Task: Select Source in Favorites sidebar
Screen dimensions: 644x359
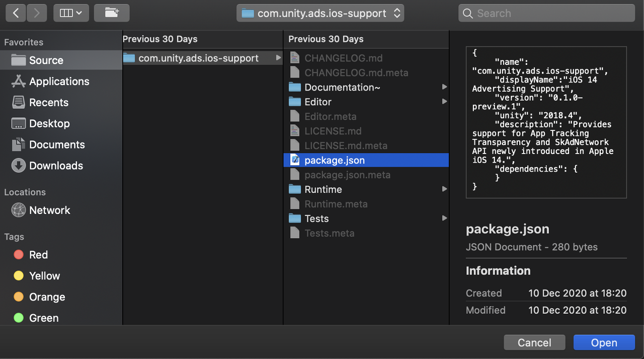Action: tap(61, 60)
